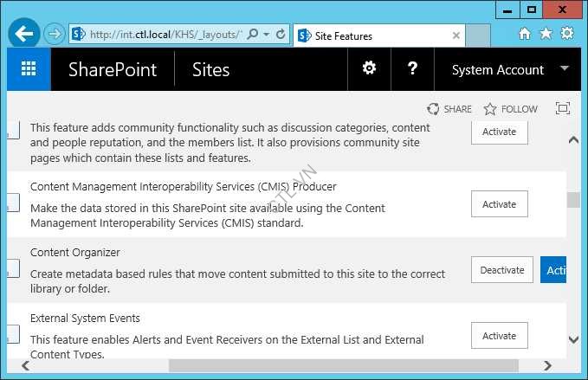Open the address bar search dropdown arrow
Viewport: 588px width, 380px height.
pyautogui.click(x=267, y=35)
